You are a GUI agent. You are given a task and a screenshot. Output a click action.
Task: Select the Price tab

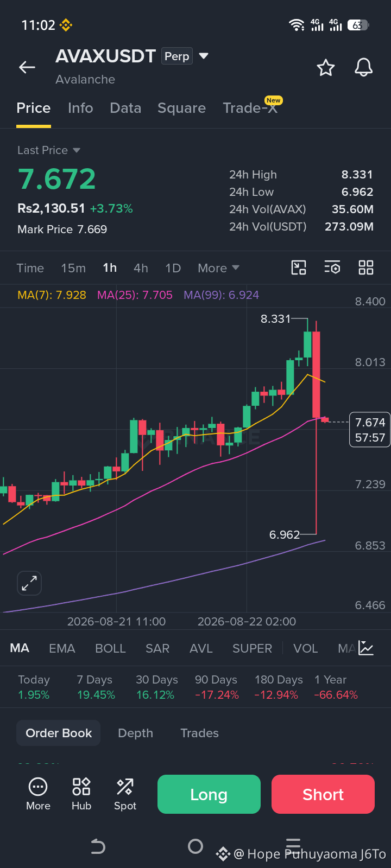34,108
